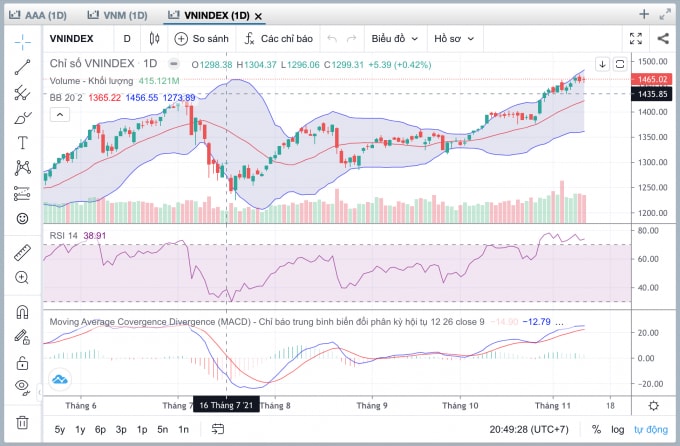Activate the zoom in tool

pos(22,278)
